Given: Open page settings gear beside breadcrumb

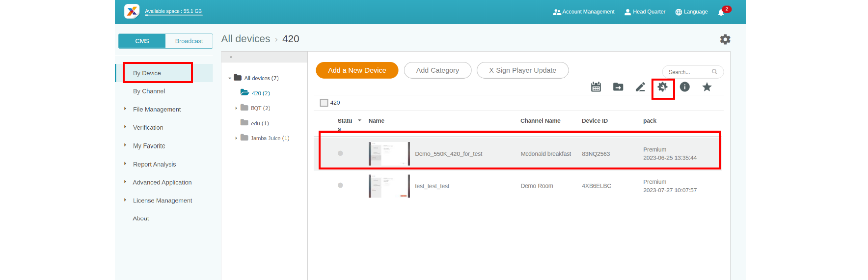Looking at the screenshot, I should click(x=725, y=39).
